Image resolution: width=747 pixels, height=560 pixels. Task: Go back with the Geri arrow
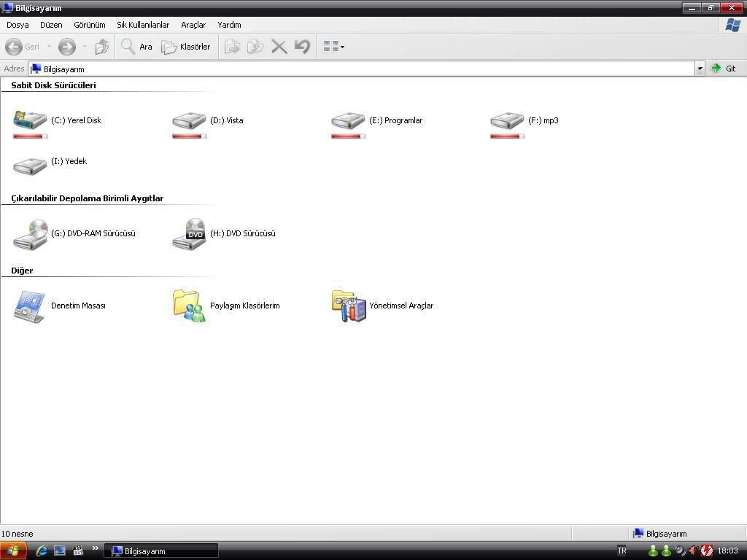click(23, 47)
